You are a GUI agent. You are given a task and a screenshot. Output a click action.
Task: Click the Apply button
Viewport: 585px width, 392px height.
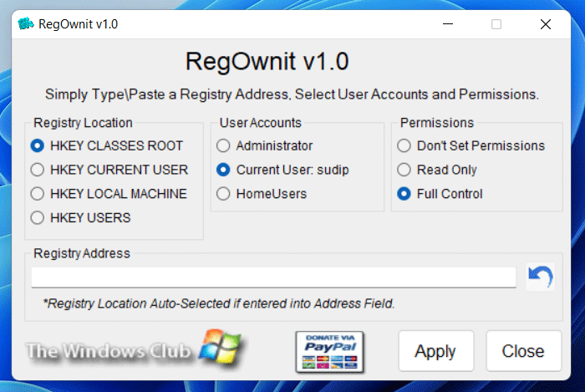(436, 350)
